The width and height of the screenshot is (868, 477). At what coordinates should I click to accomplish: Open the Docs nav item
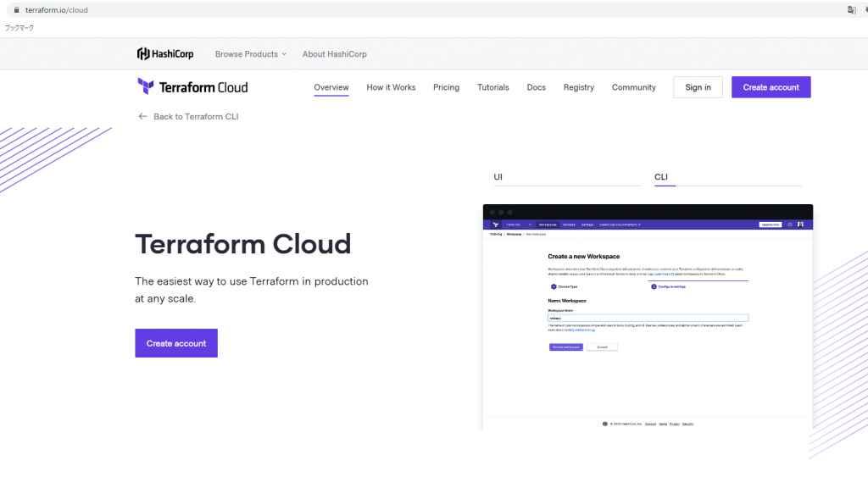point(536,87)
